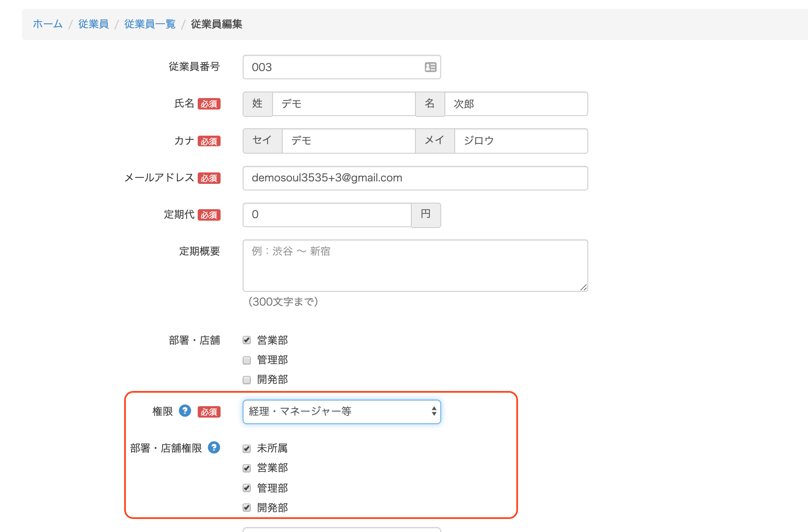Click the 定期代 amount field

(327, 215)
